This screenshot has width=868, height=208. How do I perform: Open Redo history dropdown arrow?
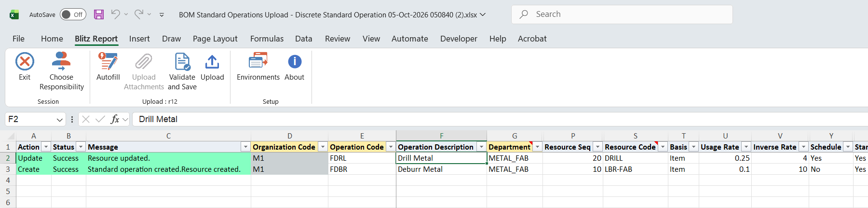tap(149, 14)
